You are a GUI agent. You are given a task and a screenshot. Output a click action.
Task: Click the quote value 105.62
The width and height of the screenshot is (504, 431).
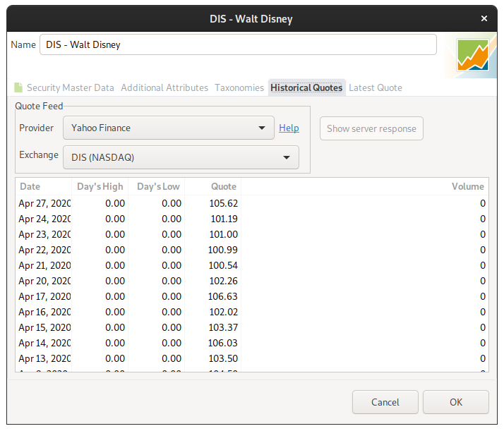pos(223,203)
